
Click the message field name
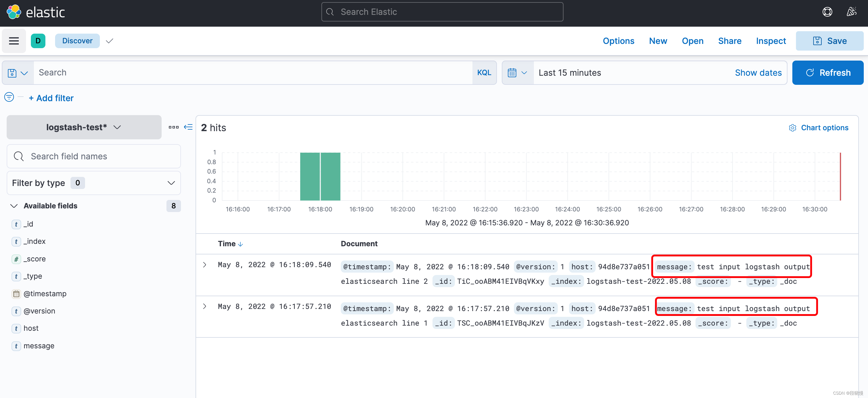[x=39, y=346]
